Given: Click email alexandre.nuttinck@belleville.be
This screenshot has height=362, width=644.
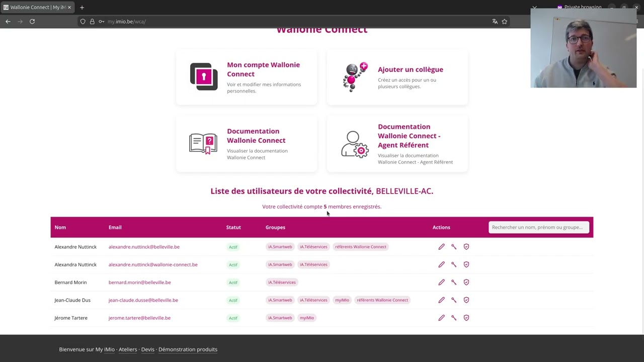Looking at the screenshot, I should pyautogui.click(x=144, y=247).
